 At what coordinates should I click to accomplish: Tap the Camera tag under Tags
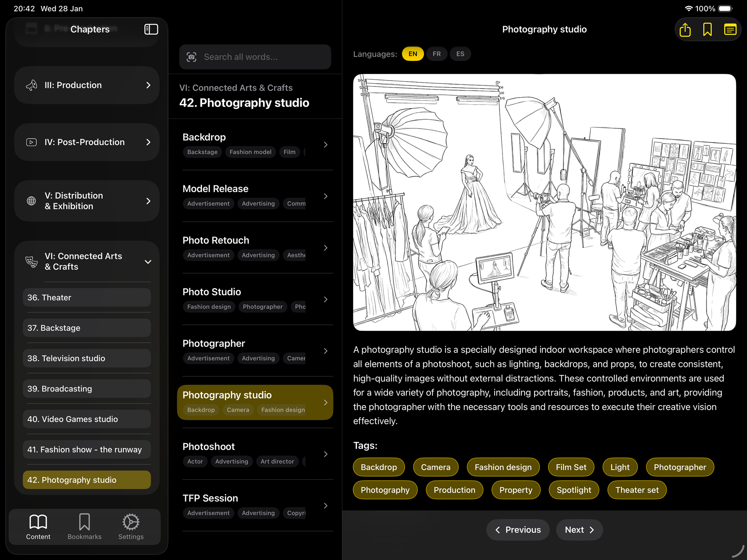click(x=436, y=467)
